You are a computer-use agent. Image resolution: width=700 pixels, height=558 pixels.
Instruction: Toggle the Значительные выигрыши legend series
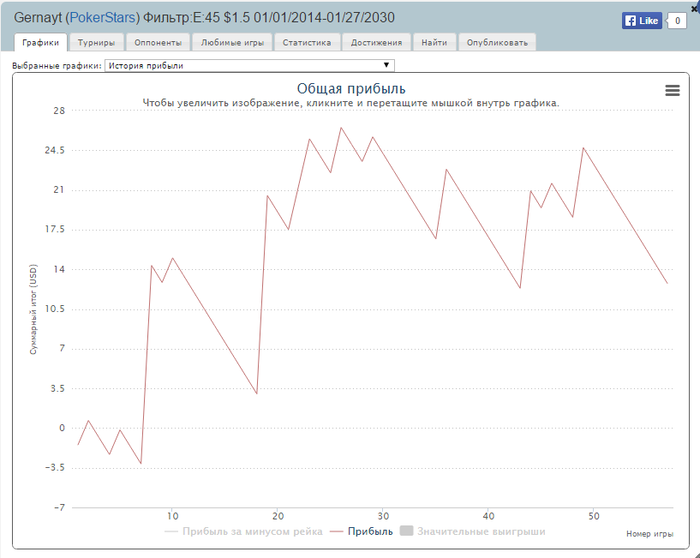[472, 531]
